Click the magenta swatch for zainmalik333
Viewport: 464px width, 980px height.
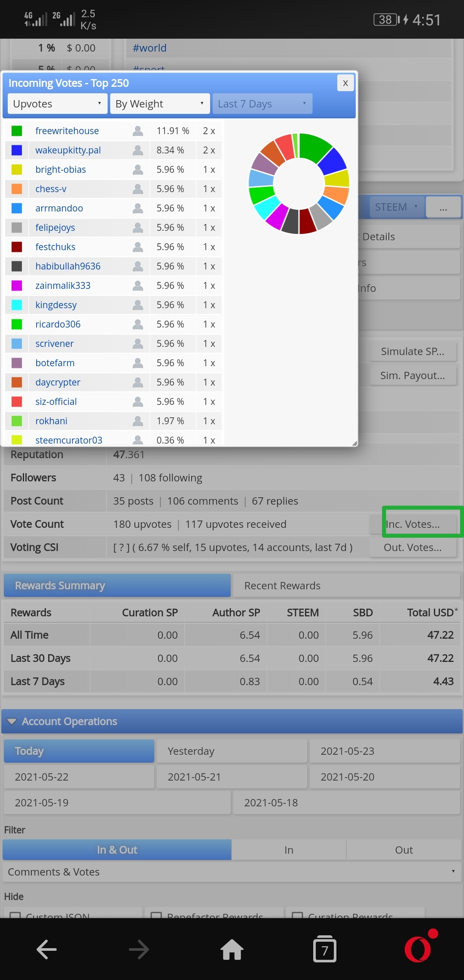tap(17, 285)
